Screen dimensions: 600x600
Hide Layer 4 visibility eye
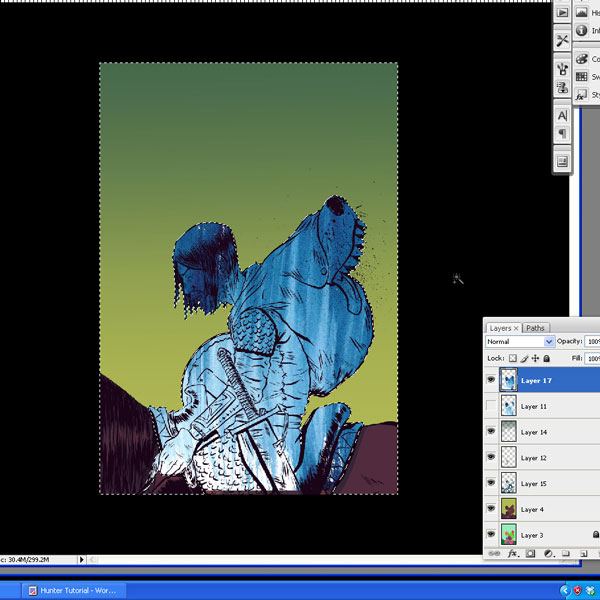491,509
